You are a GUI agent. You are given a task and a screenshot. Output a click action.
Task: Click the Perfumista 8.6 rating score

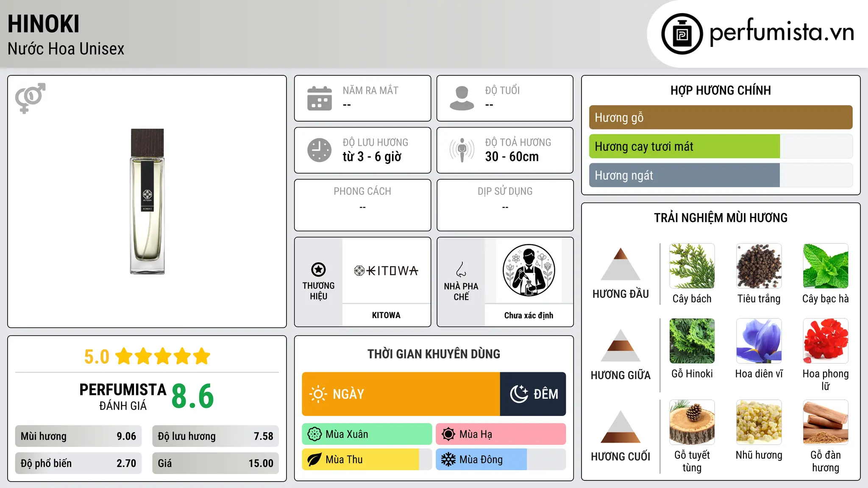tap(193, 396)
